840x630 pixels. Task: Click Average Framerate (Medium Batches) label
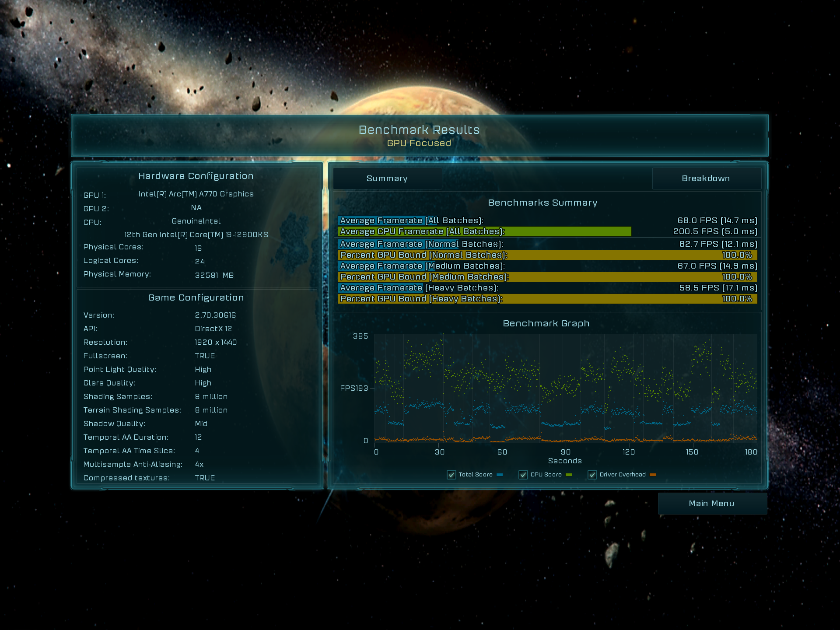click(x=423, y=266)
